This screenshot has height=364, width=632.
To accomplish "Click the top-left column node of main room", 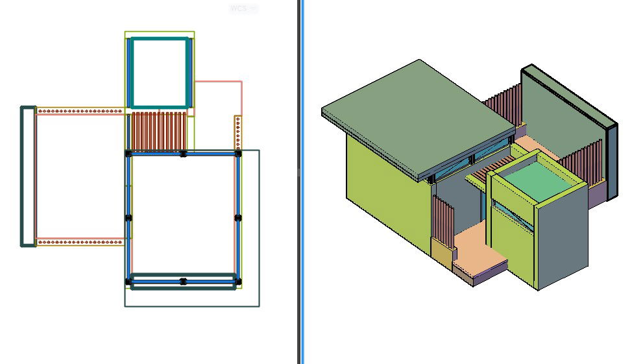I will click(128, 154).
